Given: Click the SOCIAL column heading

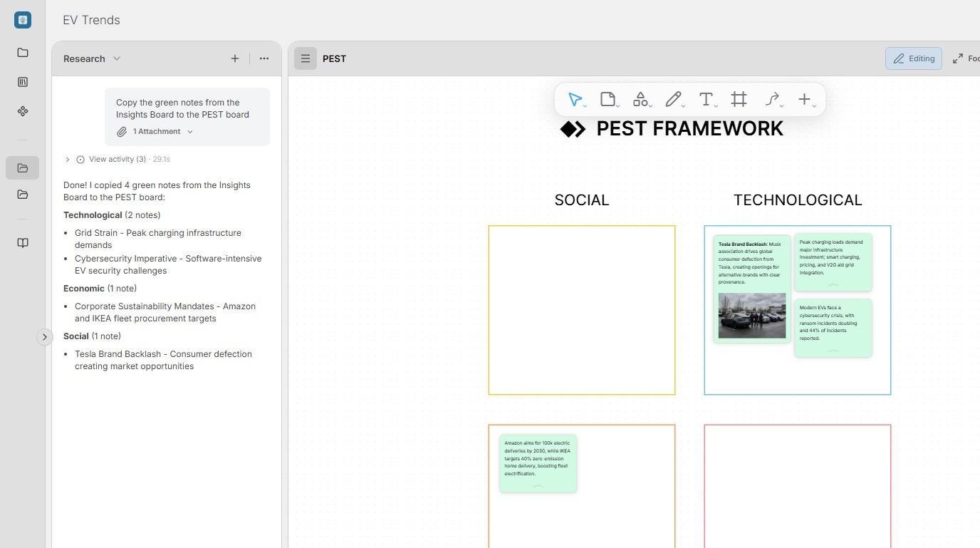Looking at the screenshot, I should [582, 200].
